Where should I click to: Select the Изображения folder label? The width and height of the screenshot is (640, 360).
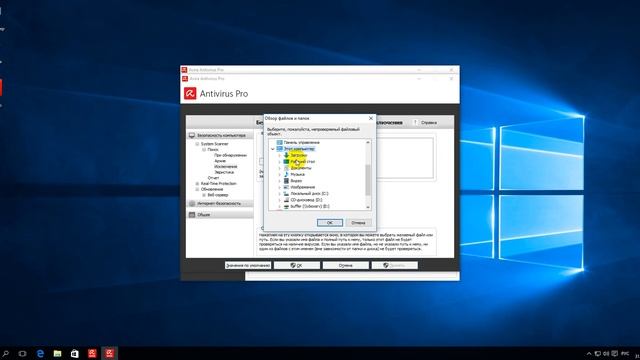[302, 187]
